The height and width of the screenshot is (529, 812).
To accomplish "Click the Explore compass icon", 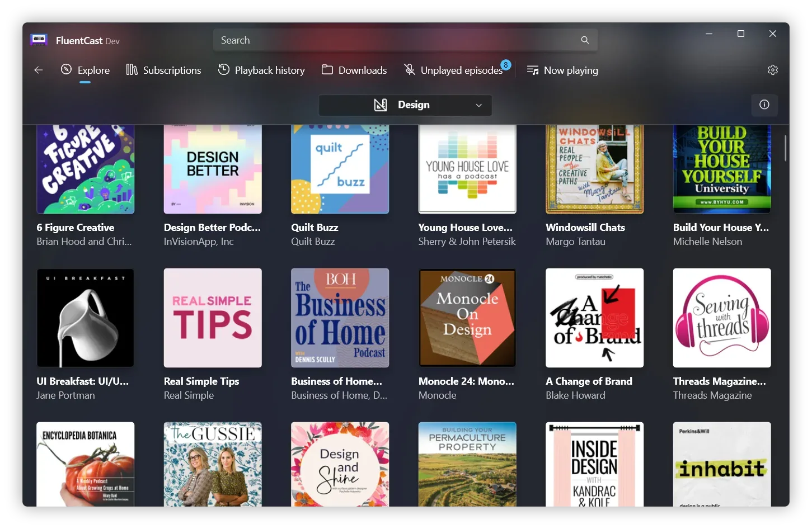I will 66,69.
